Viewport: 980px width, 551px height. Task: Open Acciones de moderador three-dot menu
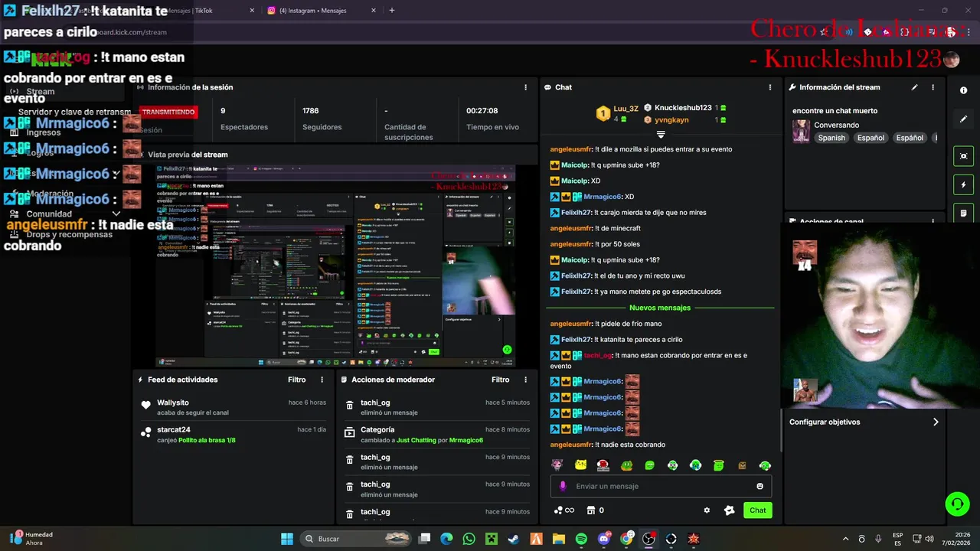pyautogui.click(x=525, y=380)
